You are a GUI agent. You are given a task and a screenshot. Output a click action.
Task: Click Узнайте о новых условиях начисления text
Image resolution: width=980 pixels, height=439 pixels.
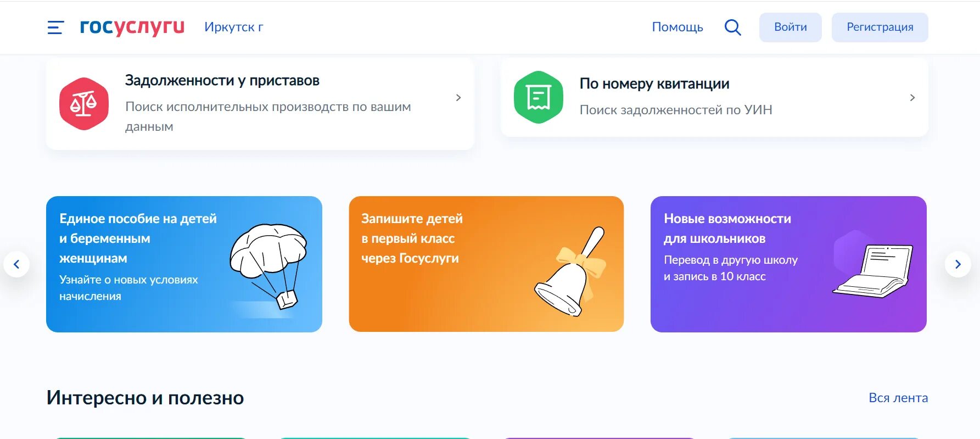(128, 288)
